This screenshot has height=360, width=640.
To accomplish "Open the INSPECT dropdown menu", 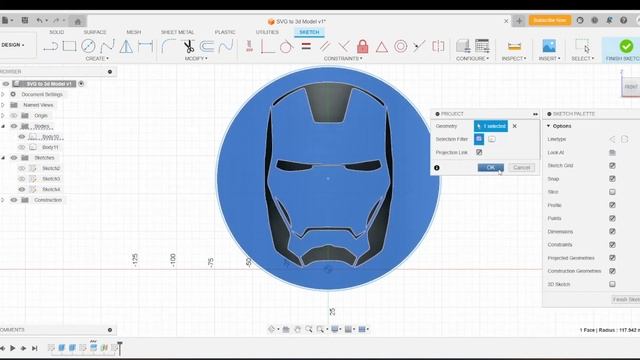I will [514, 59].
